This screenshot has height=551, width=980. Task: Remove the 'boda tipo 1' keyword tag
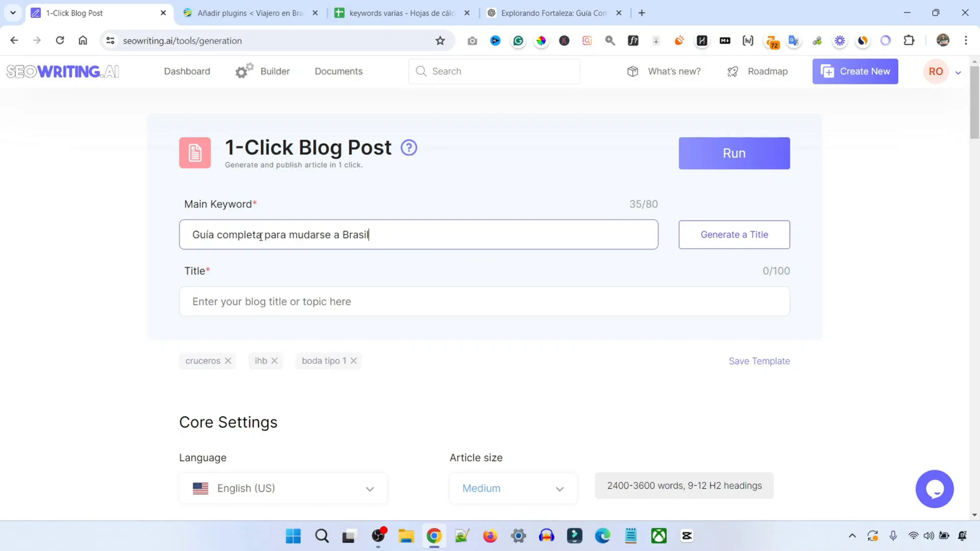(x=354, y=361)
